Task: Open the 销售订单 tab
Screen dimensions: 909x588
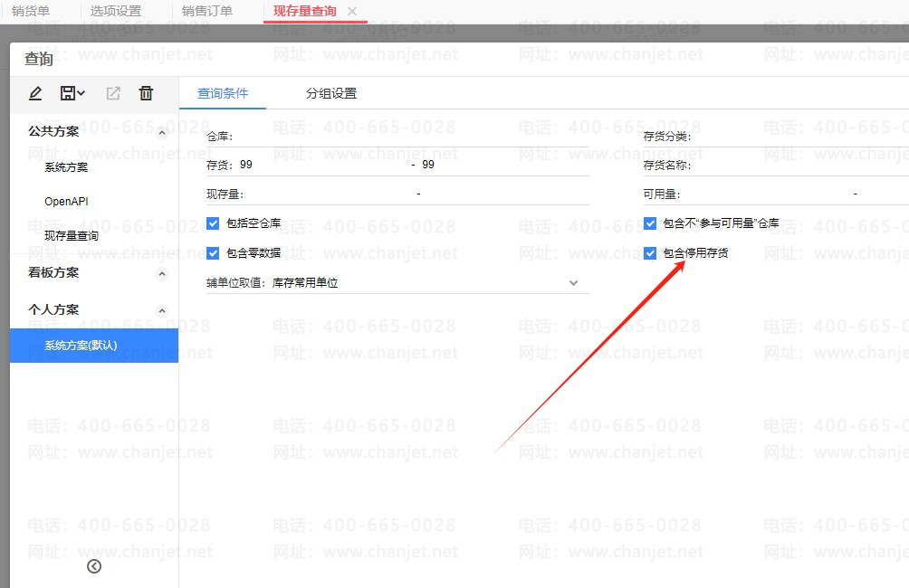Action: 207,11
